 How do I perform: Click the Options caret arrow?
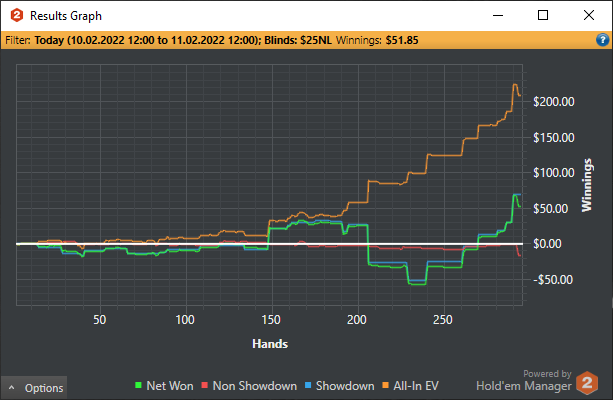(x=12, y=387)
